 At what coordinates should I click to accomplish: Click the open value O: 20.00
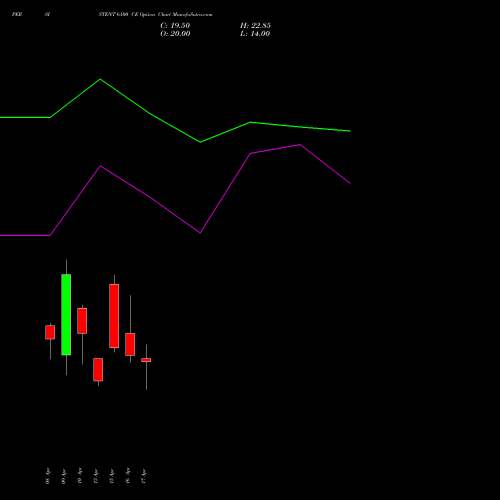click(175, 34)
